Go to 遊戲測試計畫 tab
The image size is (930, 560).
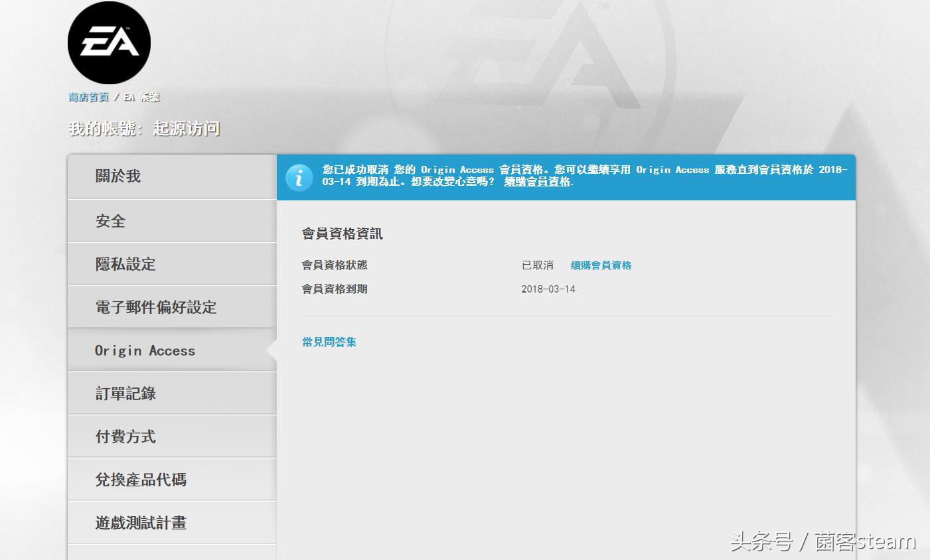tap(172, 523)
